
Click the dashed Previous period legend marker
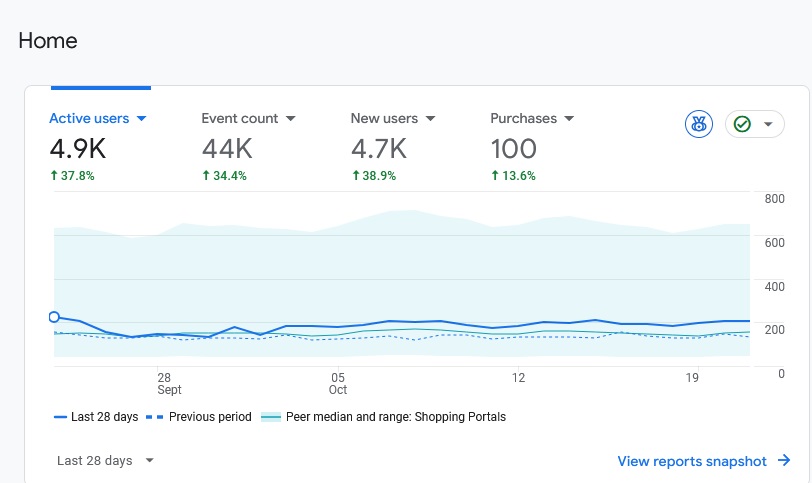[x=155, y=417]
